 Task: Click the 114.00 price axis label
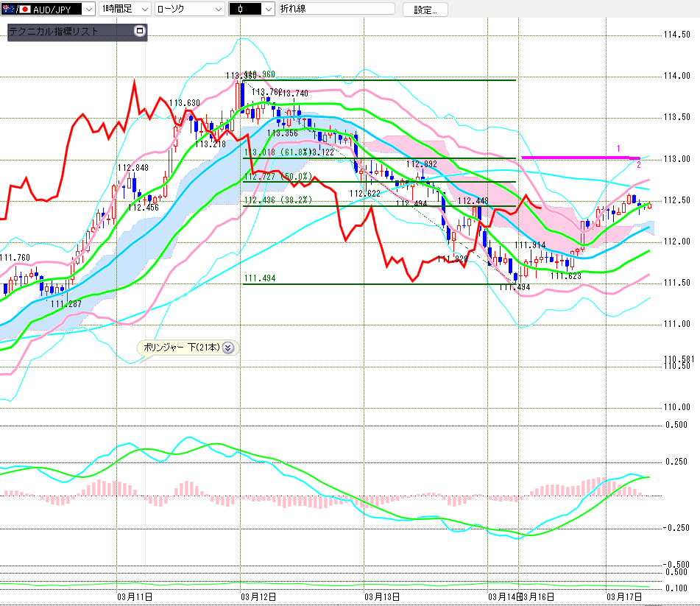[676, 76]
